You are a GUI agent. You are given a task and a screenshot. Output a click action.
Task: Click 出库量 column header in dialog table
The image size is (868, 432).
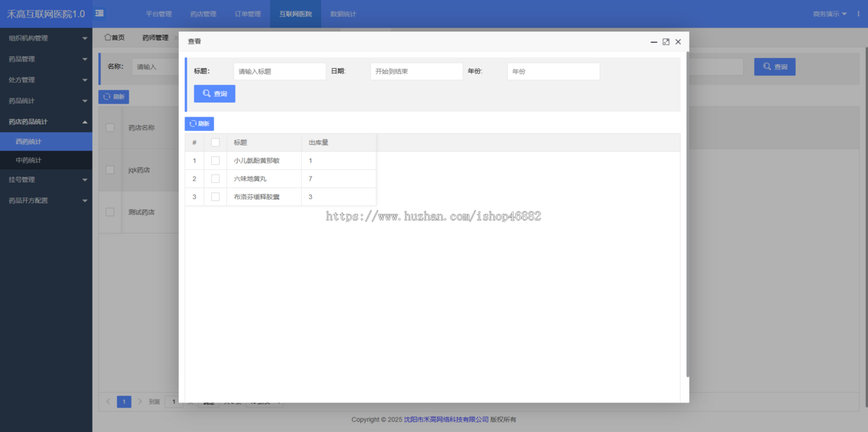pyautogui.click(x=339, y=143)
